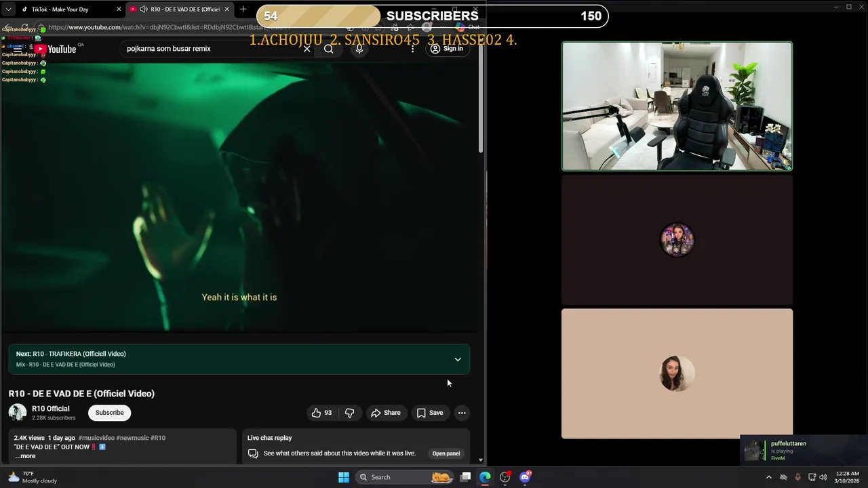Viewport: 868px width, 488px height.
Task: Open a new browser tab
Action: 243,9
